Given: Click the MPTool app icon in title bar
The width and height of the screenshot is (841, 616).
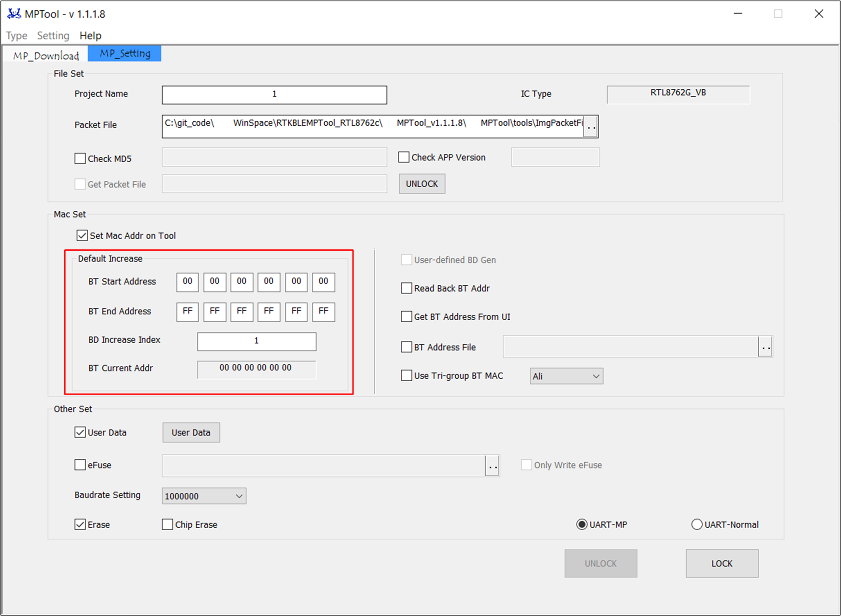Looking at the screenshot, I should [x=14, y=14].
